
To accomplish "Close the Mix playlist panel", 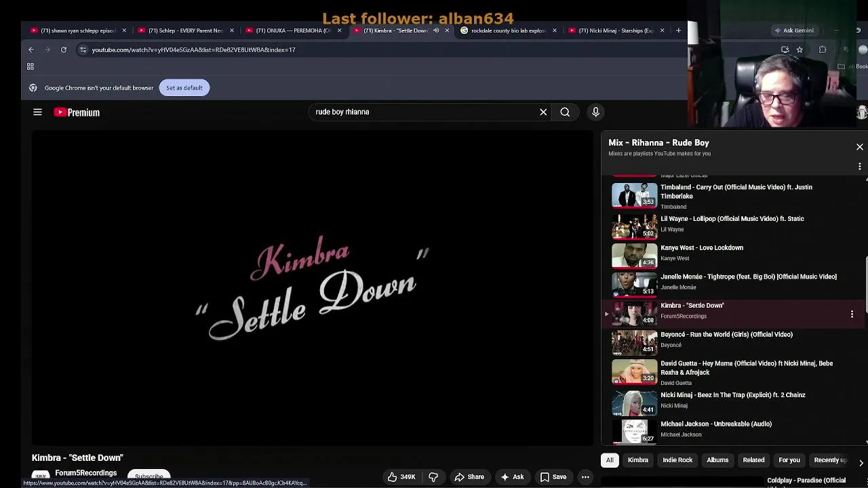I will click(860, 147).
